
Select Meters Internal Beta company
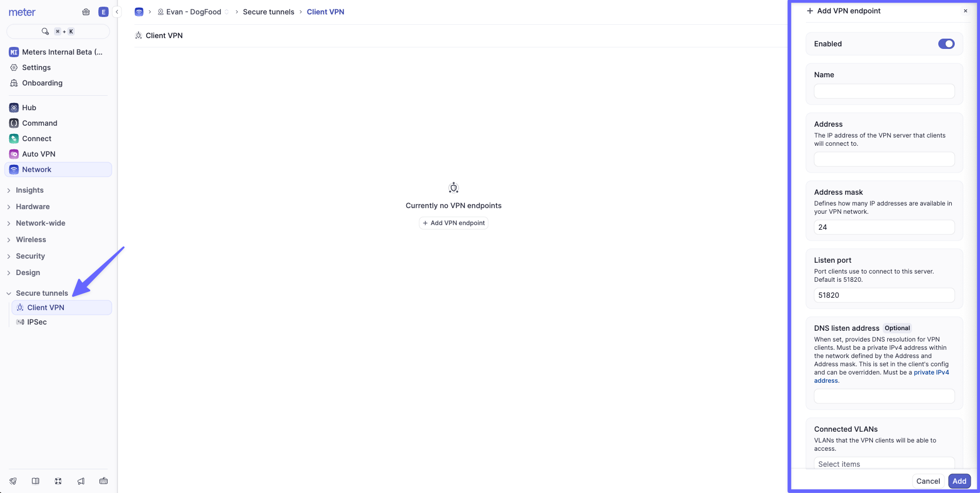pyautogui.click(x=58, y=52)
